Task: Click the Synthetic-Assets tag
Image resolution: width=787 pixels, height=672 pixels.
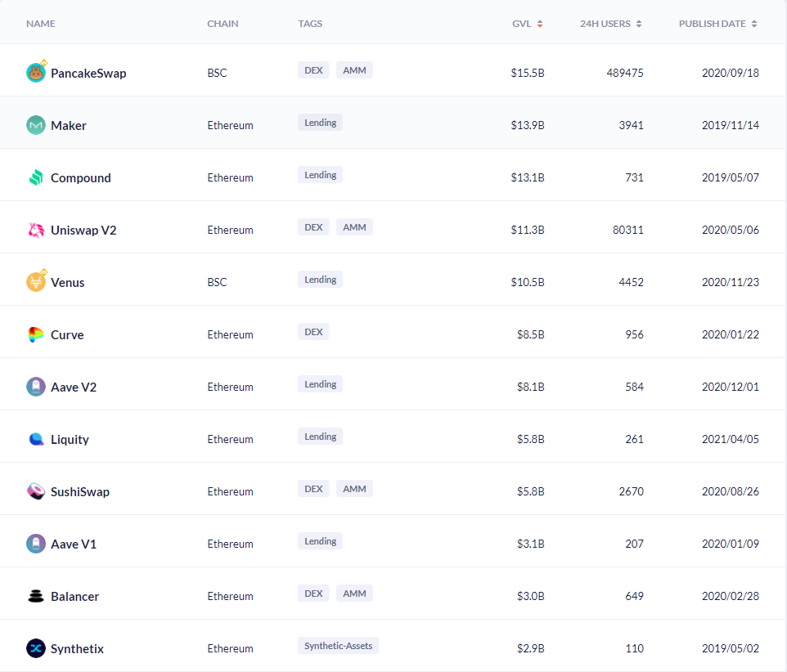Action: 339,646
